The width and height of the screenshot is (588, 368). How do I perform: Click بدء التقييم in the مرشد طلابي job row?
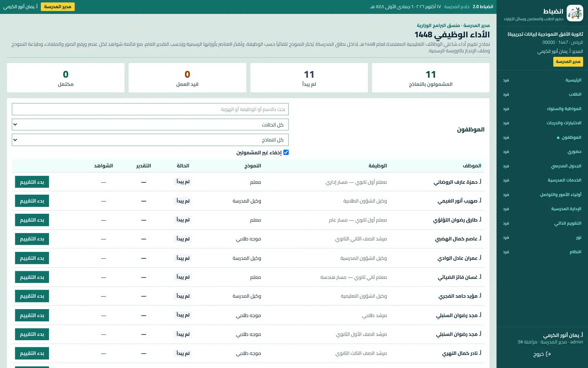(x=32, y=315)
